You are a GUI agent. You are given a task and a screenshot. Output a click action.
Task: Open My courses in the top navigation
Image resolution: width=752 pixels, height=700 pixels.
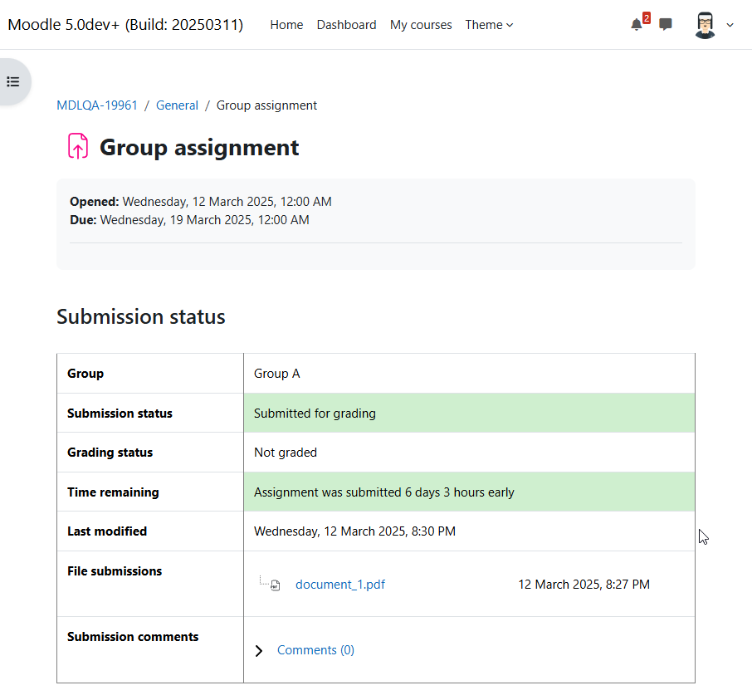tap(421, 25)
